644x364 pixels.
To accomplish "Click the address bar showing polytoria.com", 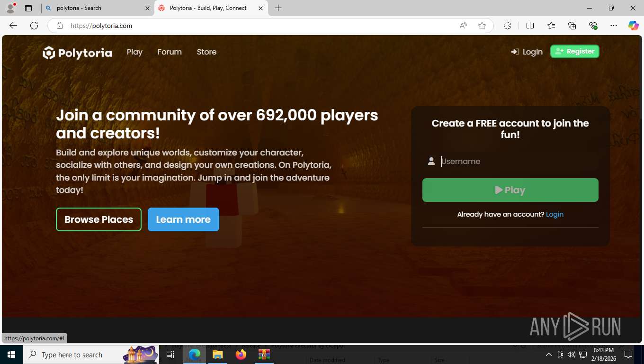I will (260, 26).
